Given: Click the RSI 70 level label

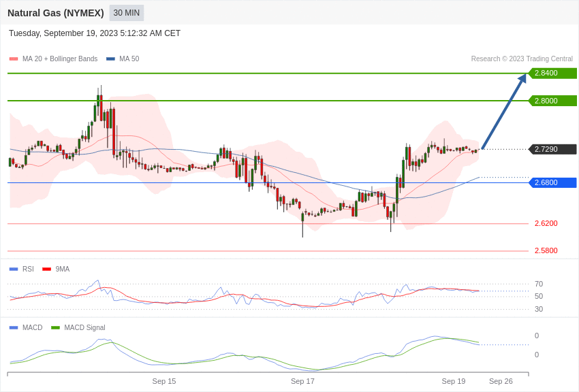Looking at the screenshot, I should [x=539, y=284].
